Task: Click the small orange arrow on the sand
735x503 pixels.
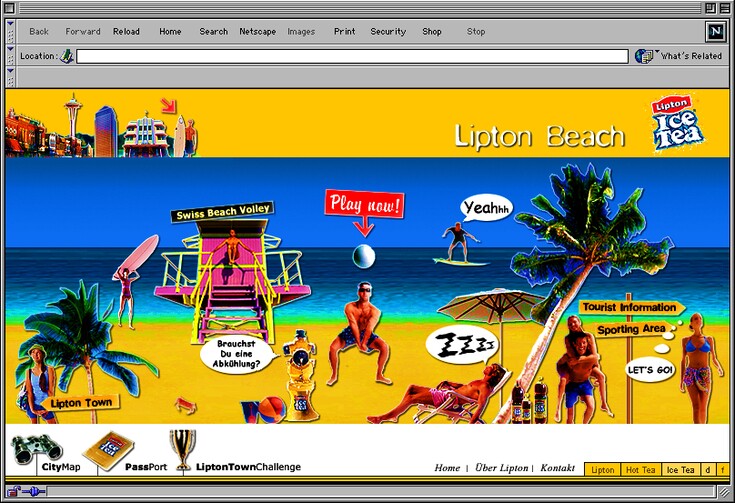Action: [185, 405]
